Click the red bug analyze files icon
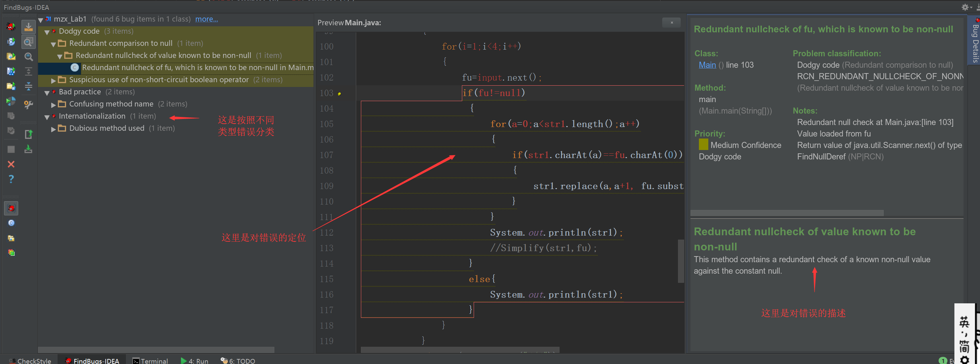Screen dimensions: 980x364 [x=11, y=27]
